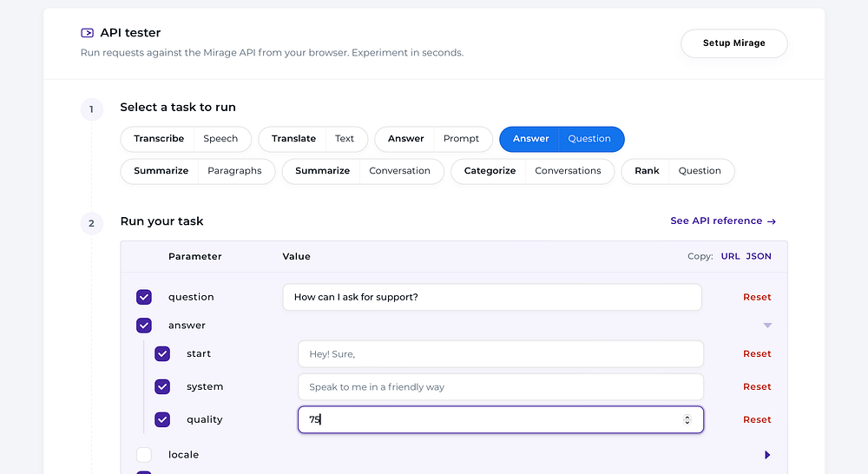The width and height of the screenshot is (868, 474).
Task: Click the 'Run your task' heading
Action: (161, 221)
